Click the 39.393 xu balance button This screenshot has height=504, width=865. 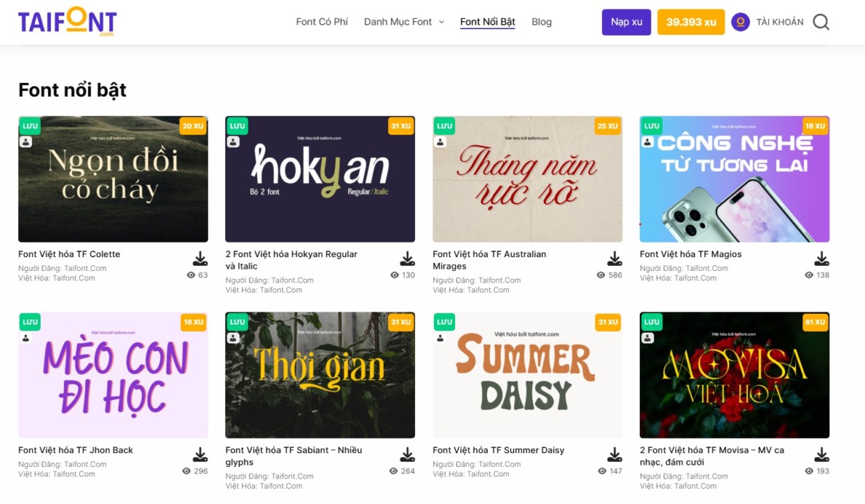coord(691,22)
